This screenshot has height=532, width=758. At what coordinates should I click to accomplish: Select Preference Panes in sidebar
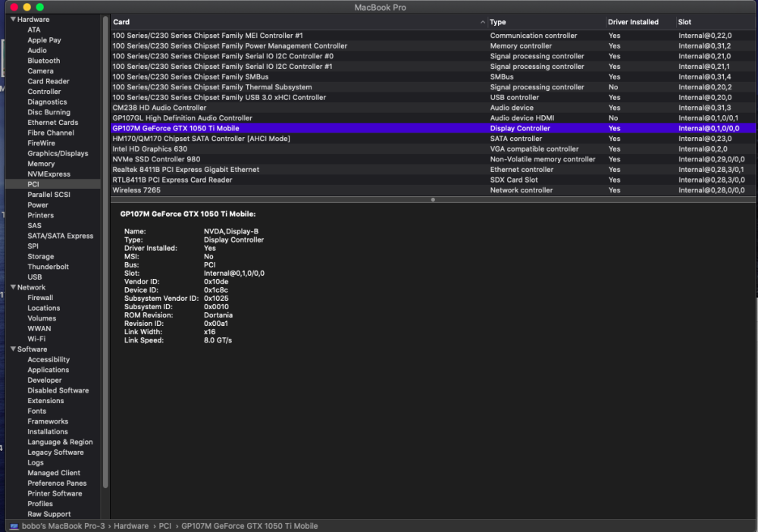57,483
